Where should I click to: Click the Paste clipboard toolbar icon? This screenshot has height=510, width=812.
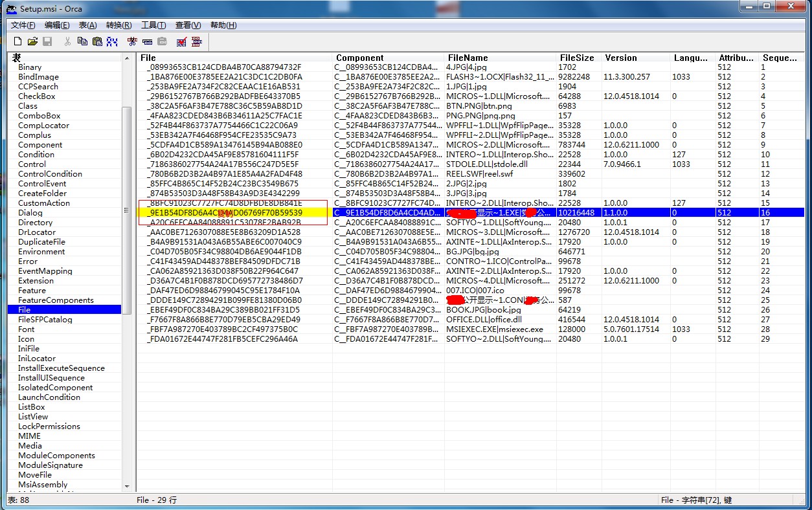click(97, 41)
